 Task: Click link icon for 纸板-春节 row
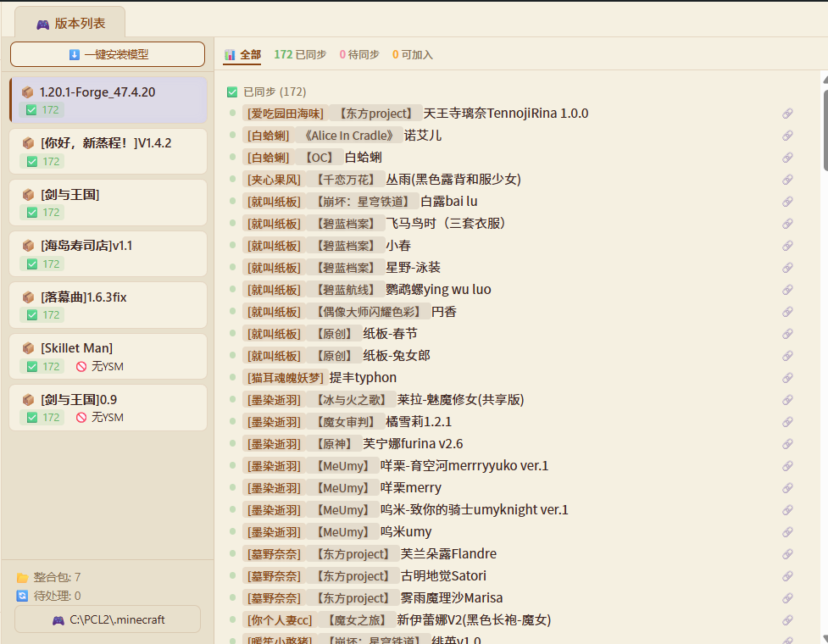point(787,334)
